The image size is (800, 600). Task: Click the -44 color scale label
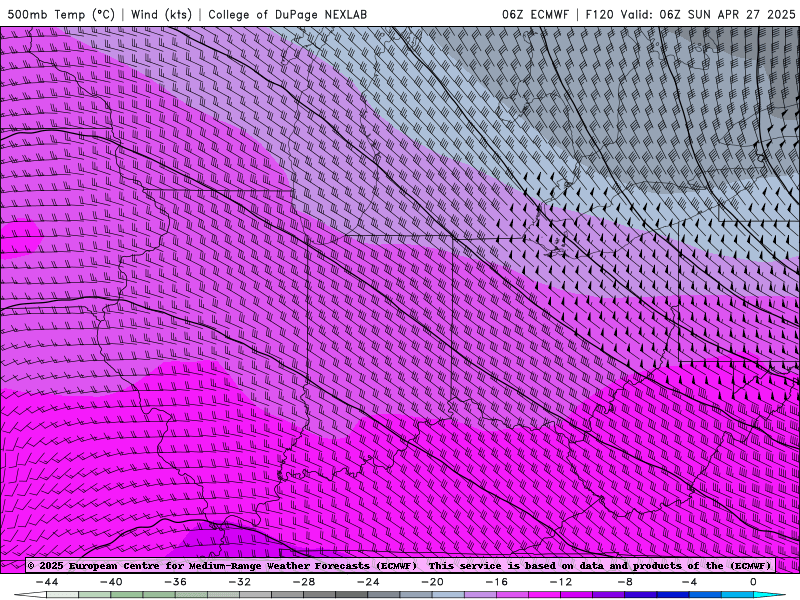(x=47, y=582)
